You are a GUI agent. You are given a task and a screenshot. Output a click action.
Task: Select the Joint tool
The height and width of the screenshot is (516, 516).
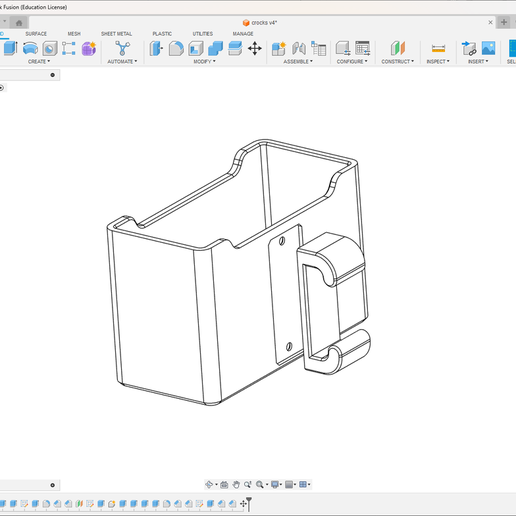(x=299, y=48)
